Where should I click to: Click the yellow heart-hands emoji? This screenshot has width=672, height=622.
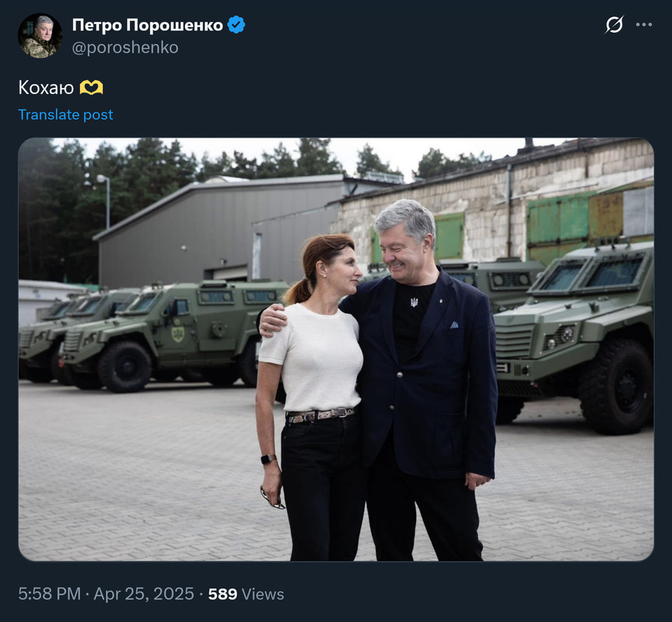point(91,88)
